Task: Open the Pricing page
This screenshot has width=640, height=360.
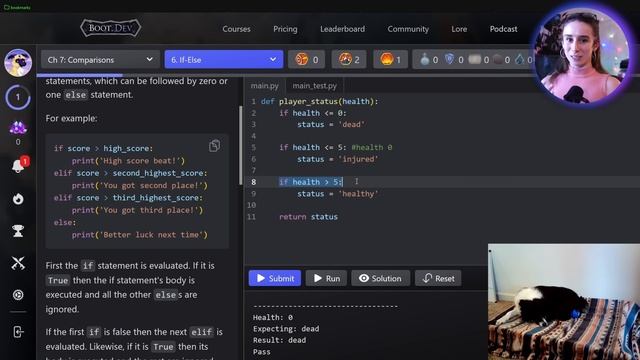Action: [x=285, y=29]
